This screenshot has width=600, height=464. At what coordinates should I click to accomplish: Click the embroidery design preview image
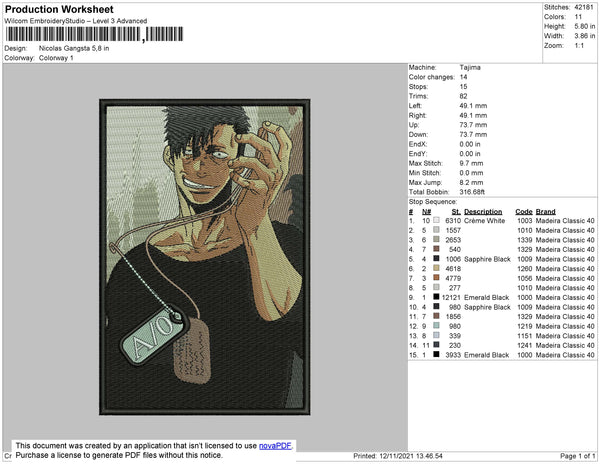[205, 257]
